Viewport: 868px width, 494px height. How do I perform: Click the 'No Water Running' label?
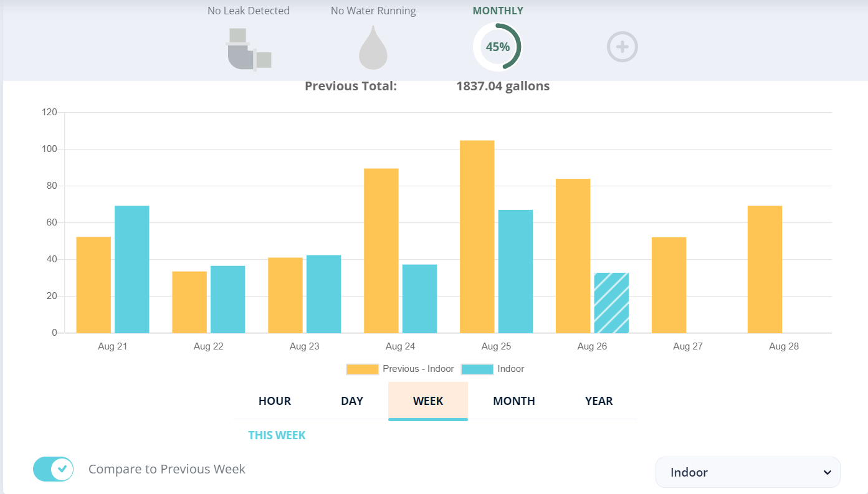pos(373,11)
